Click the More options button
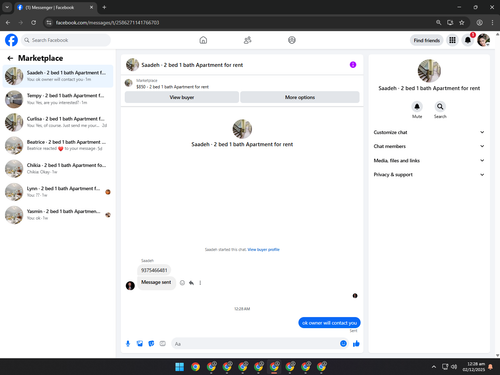Image resolution: width=500 pixels, height=375 pixels. tap(300, 97)
